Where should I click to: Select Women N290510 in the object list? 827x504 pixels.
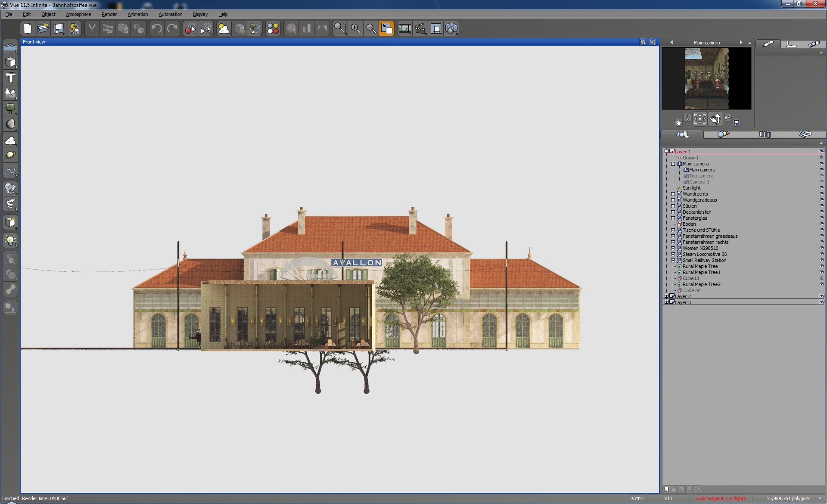click(700, 248)
